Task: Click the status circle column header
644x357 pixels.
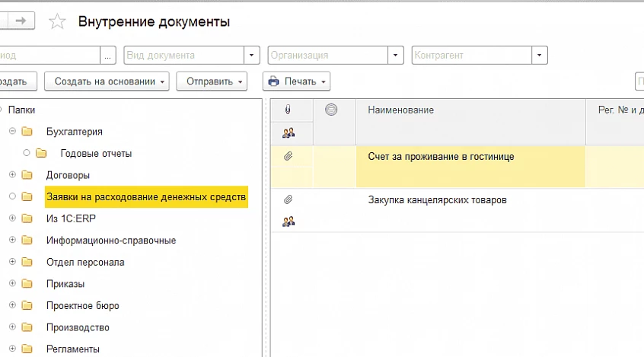Action: (331, 110)
